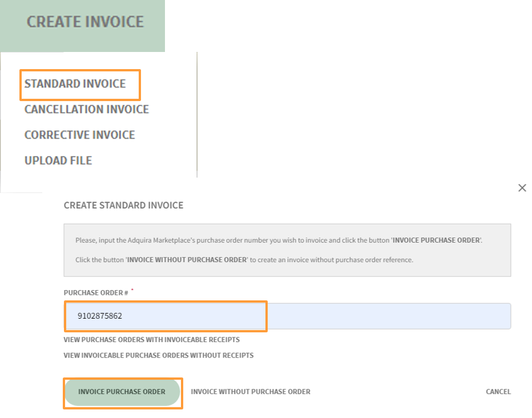
Task: Open purchase orders with invoiceable receipts
Action: click(151, 339)
